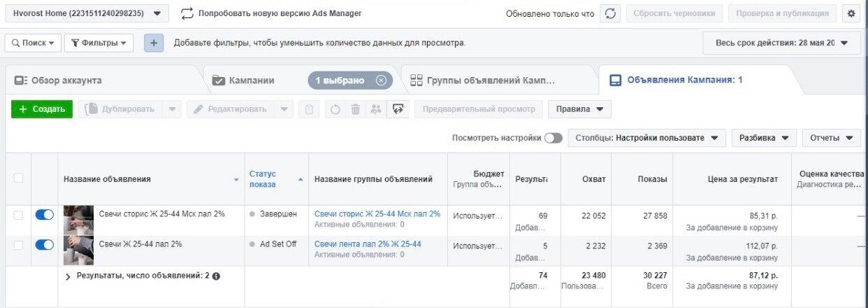Click the refresh data icon

pyautogui.click(x=610, y=13)
